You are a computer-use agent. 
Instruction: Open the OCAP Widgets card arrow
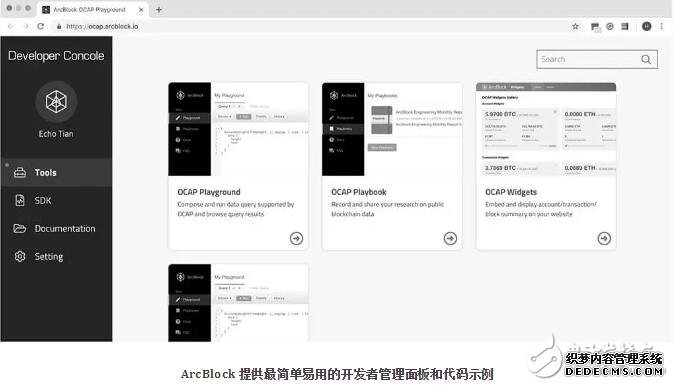coord(604,238)
